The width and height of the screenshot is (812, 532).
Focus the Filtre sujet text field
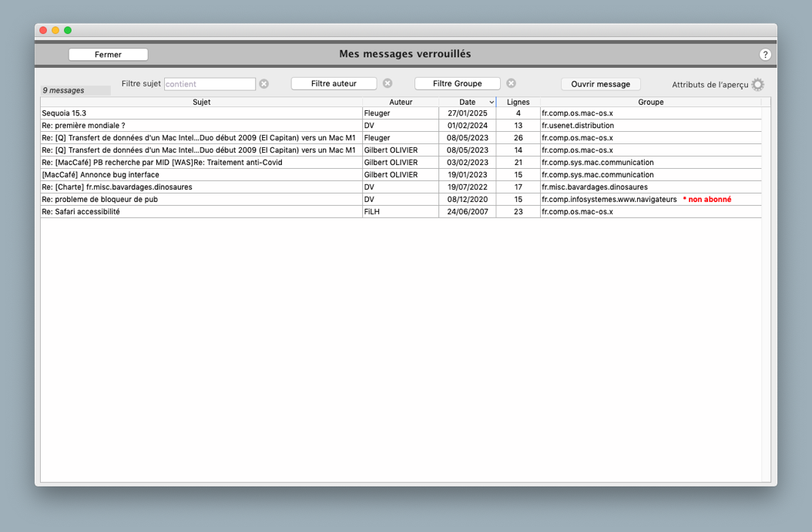pyautogui.click(x=210, y=84)
